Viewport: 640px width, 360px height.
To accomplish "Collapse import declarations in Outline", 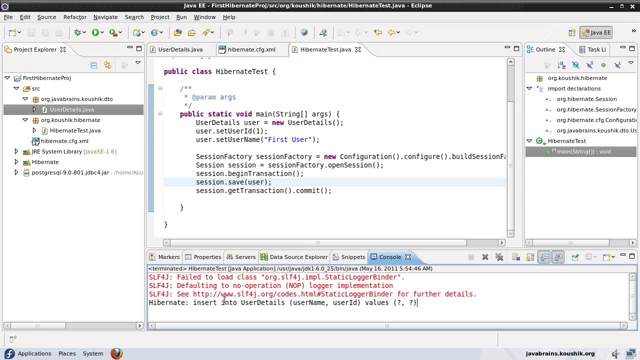I will 529,88.
